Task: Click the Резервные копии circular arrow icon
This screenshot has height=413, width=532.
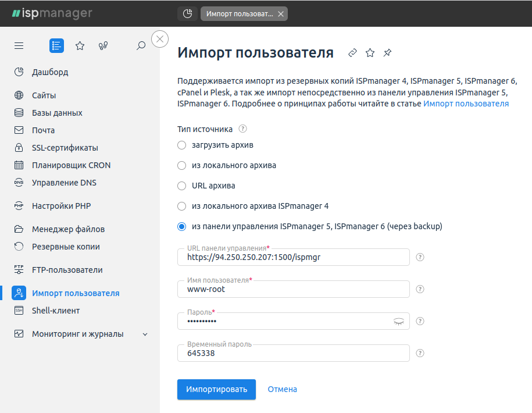Action: click(19, 247)
